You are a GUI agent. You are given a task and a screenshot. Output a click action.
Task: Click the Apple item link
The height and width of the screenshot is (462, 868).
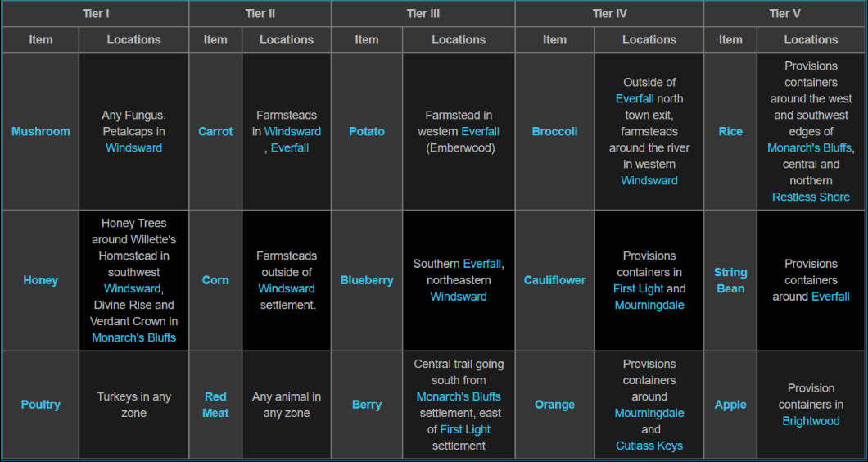pyautogui.click(x=730, y=405)
